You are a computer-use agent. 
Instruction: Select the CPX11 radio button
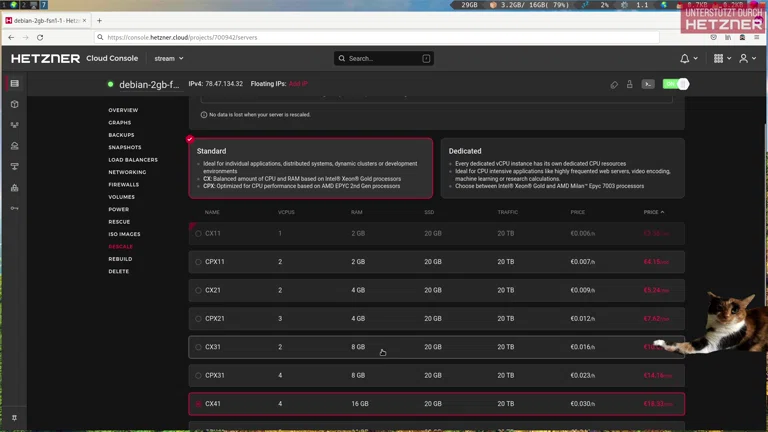coord(198,262)
